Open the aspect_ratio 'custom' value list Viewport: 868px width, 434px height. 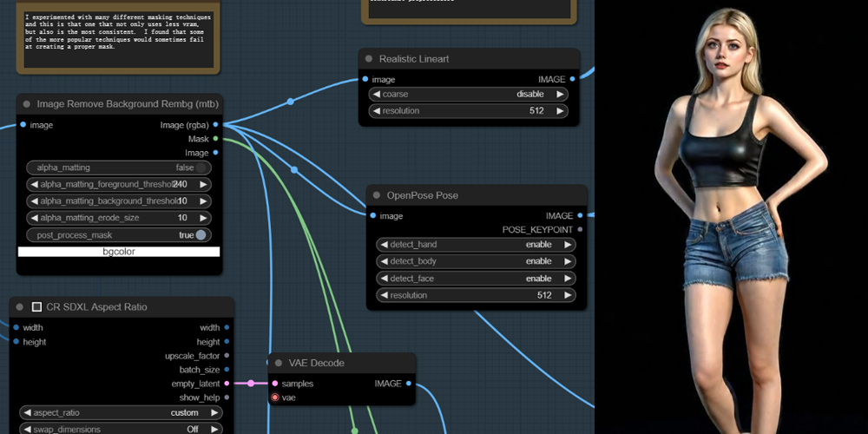[184, 412]
